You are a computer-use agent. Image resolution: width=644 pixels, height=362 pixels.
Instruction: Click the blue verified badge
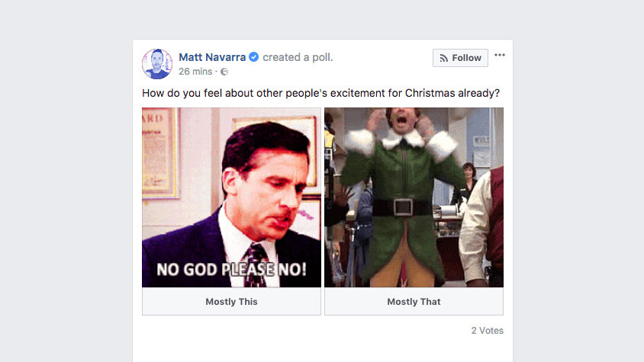click(x=254, y=57)
